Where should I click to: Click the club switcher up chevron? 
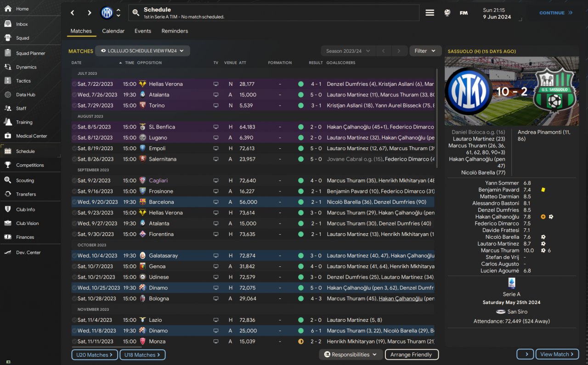click(x=119, y=10)
